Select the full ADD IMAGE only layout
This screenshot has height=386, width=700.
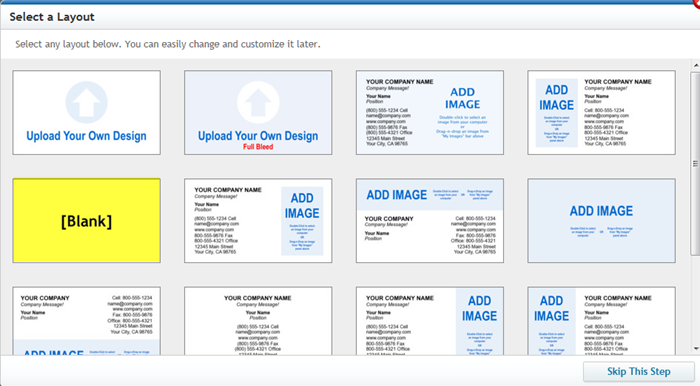pos(601,220)
